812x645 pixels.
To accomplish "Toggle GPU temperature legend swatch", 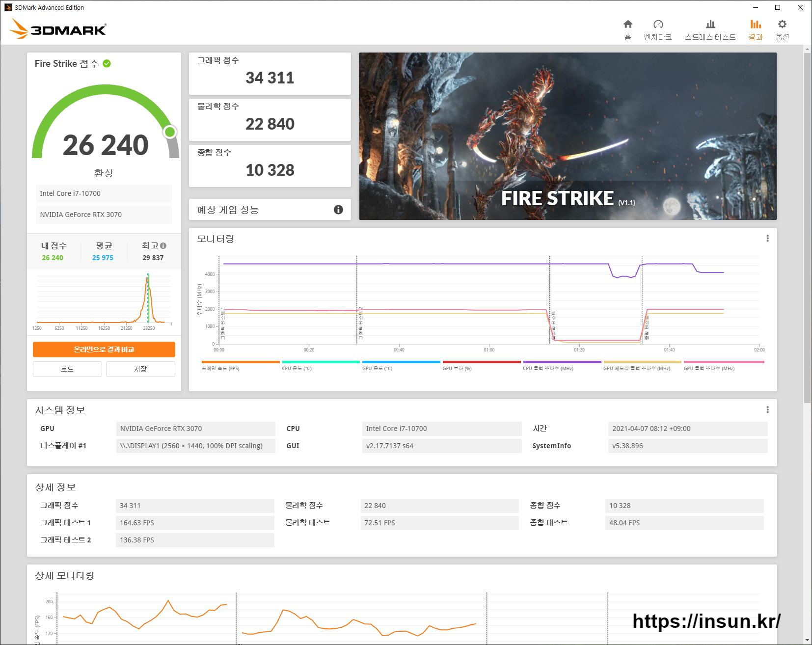I will click(x=401, y=362).
